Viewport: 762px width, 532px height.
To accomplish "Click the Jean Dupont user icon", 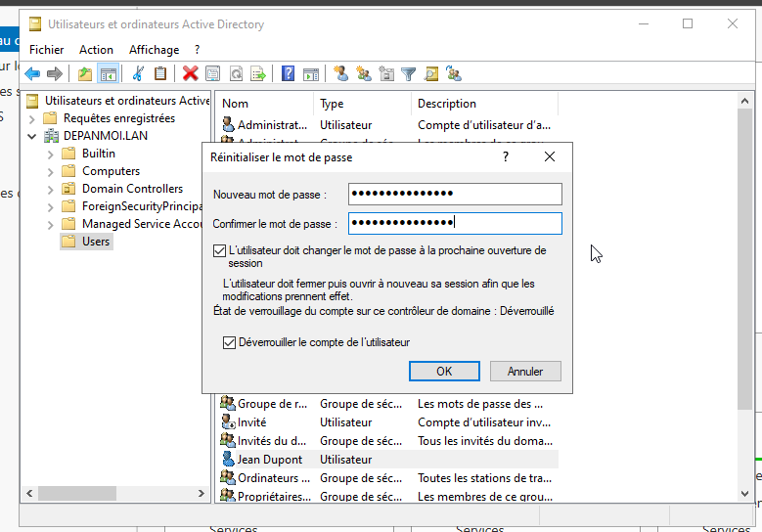I will 228,459.
